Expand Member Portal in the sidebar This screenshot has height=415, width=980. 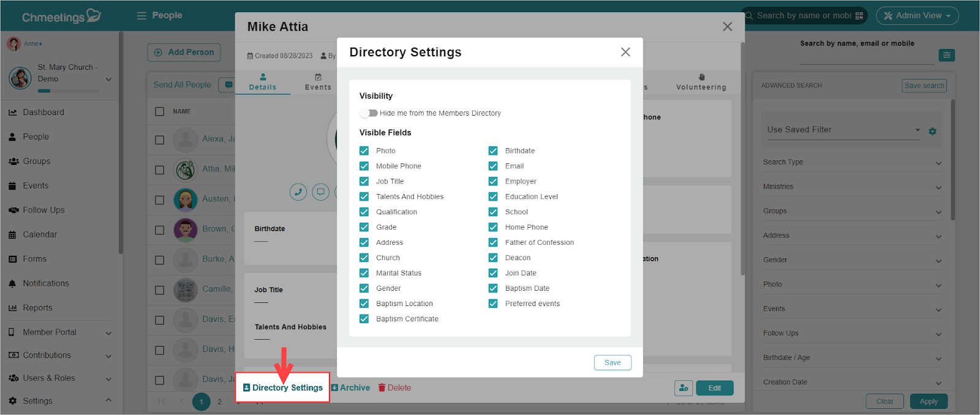point(60,332)
